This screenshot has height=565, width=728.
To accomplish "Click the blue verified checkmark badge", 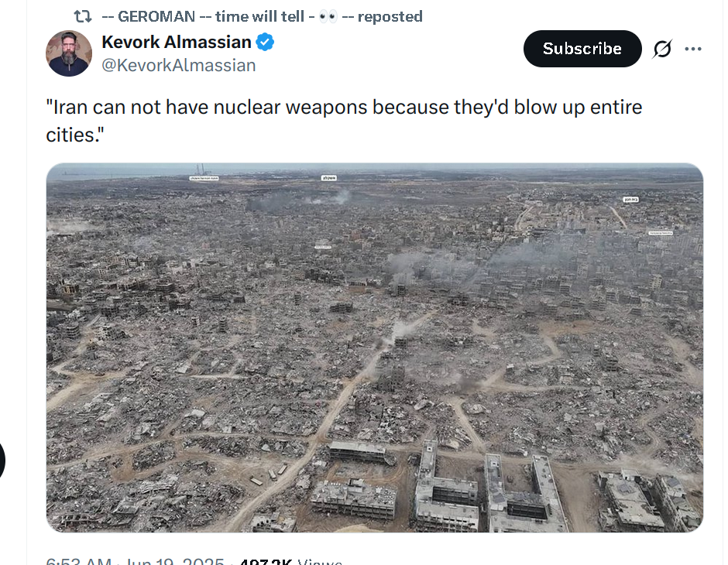I will pyautogui.click(x=265, y=43).
